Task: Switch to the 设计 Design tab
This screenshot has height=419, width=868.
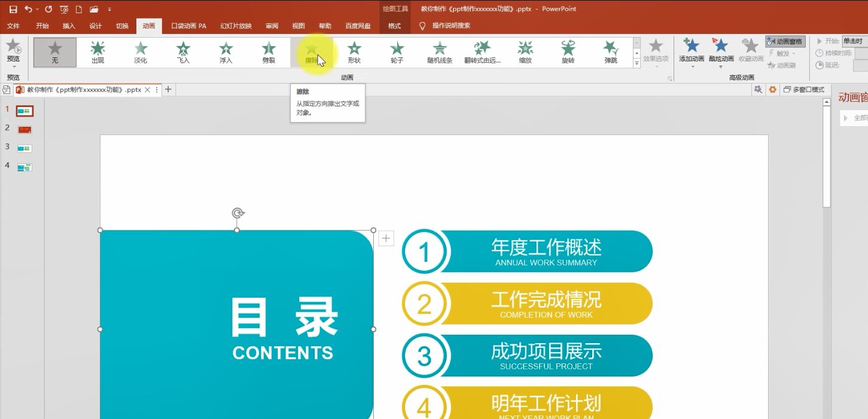Action: [95, 26]
